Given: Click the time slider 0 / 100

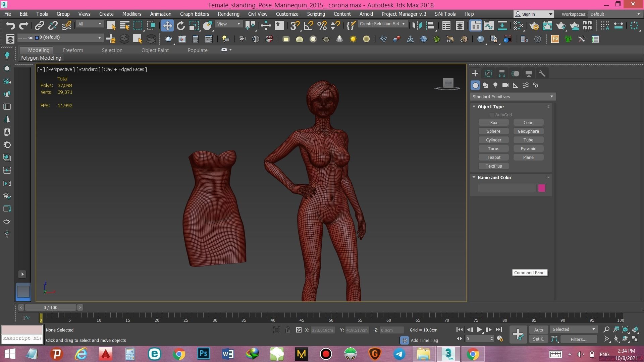Looking at the screenshot, I should pos(50,307).
